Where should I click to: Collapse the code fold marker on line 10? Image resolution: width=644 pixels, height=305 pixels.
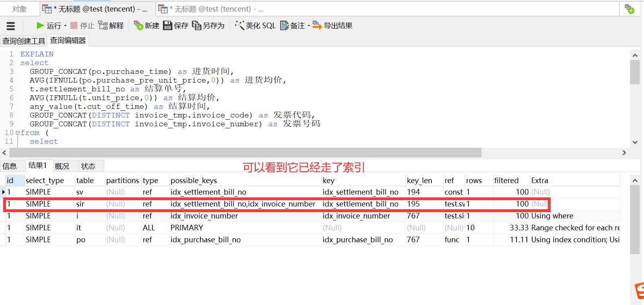[x=17, y=133]
